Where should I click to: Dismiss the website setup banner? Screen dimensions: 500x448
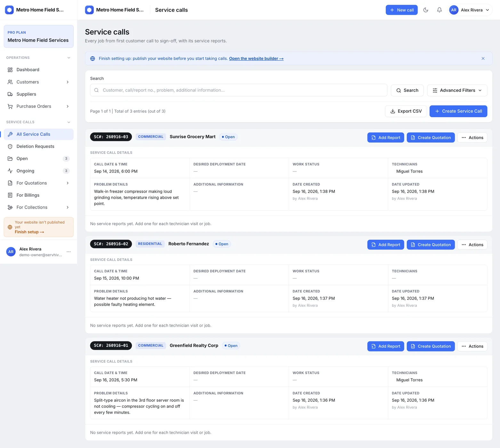click(483, 59)
